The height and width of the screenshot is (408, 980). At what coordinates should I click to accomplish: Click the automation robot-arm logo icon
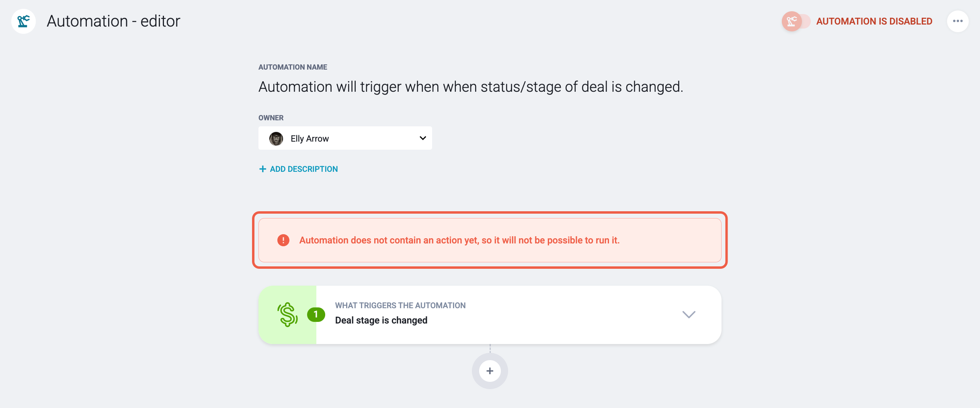(x=23, y=21)
